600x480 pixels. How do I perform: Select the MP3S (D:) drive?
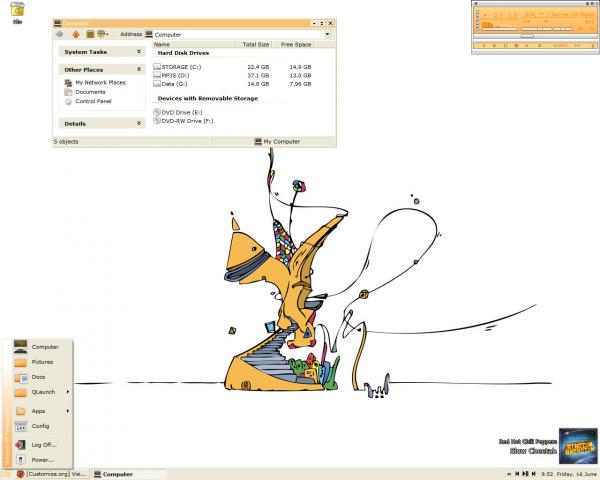(x=171, y=75)
